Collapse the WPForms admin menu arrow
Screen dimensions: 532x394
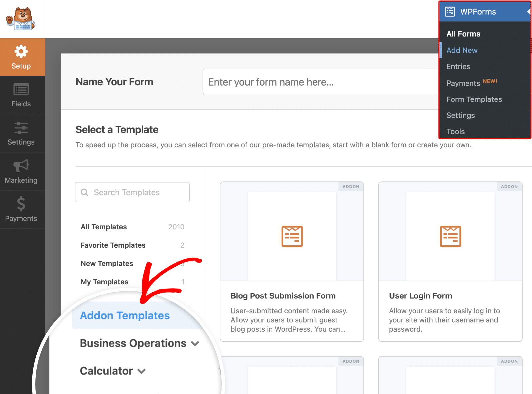click(528, 12)
